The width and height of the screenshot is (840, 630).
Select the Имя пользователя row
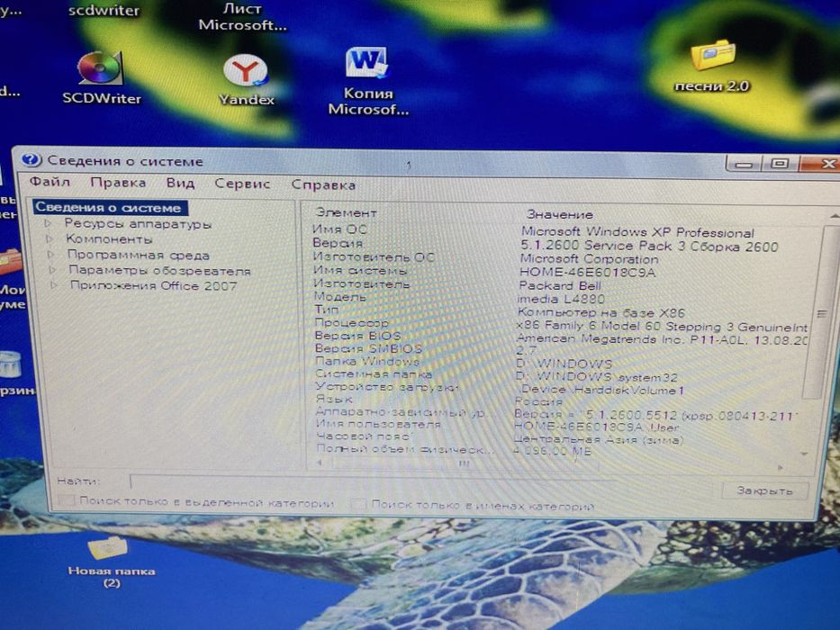point(561,426)
